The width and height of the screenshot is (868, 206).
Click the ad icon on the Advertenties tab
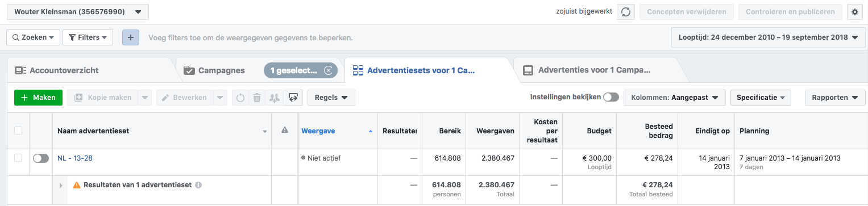(x=528, y=70)
